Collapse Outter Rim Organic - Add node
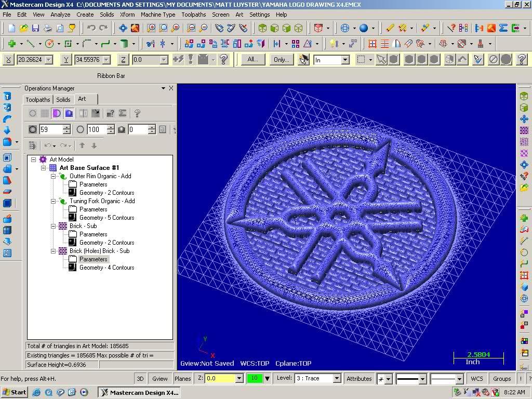Screen dimensions: 532x399 [54, 176]
